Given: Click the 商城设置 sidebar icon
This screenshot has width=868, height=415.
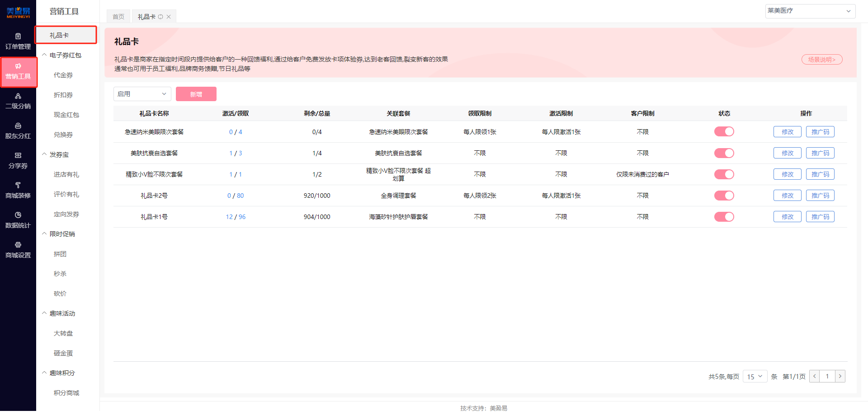Looking at the screenshot, I should pyautogui.click(x=18, y=250).
